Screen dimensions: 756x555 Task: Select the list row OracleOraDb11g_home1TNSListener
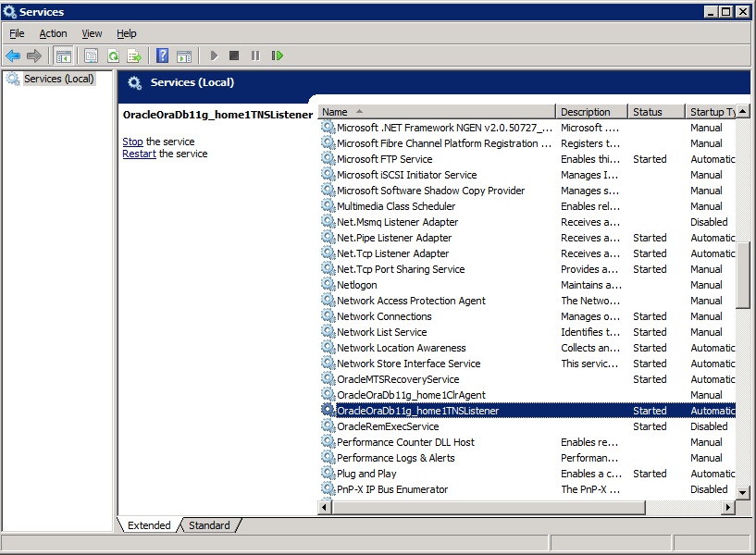tap(528, 411)
